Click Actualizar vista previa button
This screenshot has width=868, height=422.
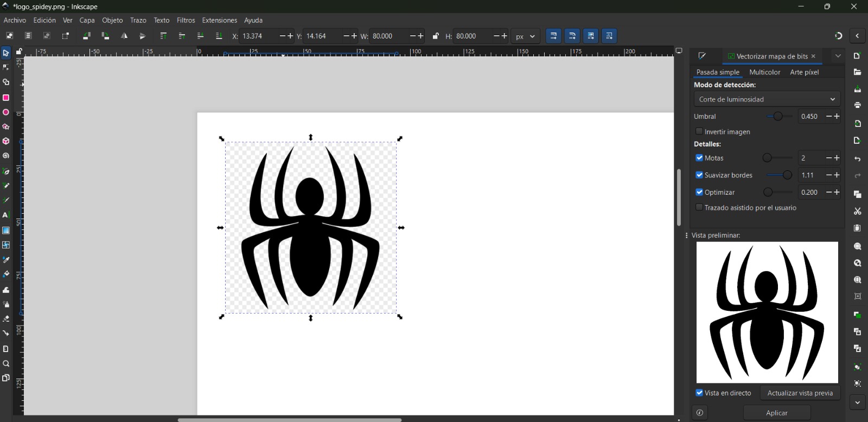click(800, 393)
